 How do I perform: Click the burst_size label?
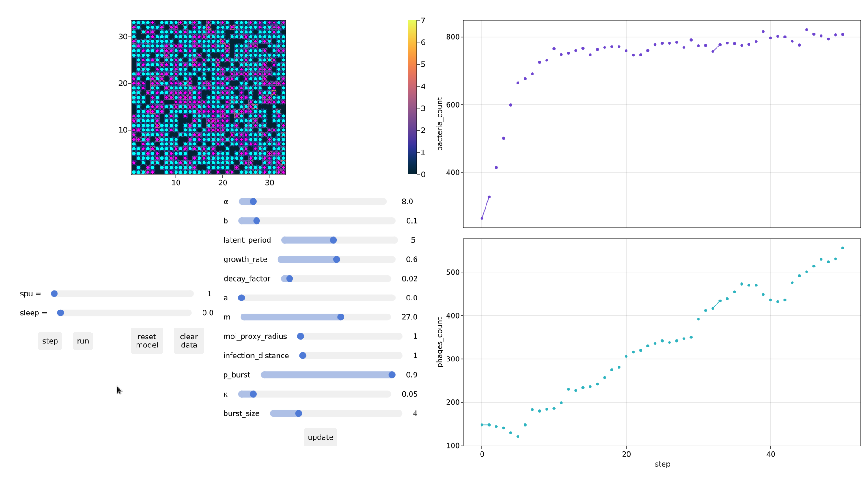pos(241,413)
